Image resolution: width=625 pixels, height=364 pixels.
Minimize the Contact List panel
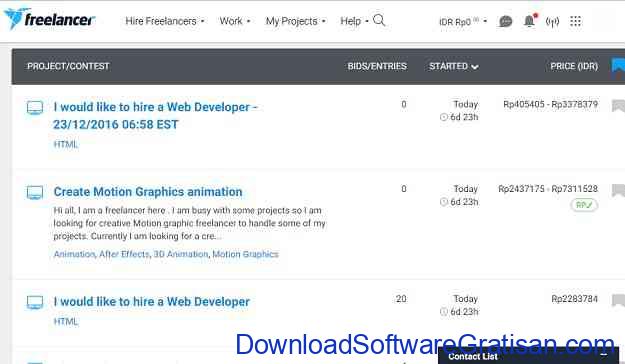tap(604, 354)
